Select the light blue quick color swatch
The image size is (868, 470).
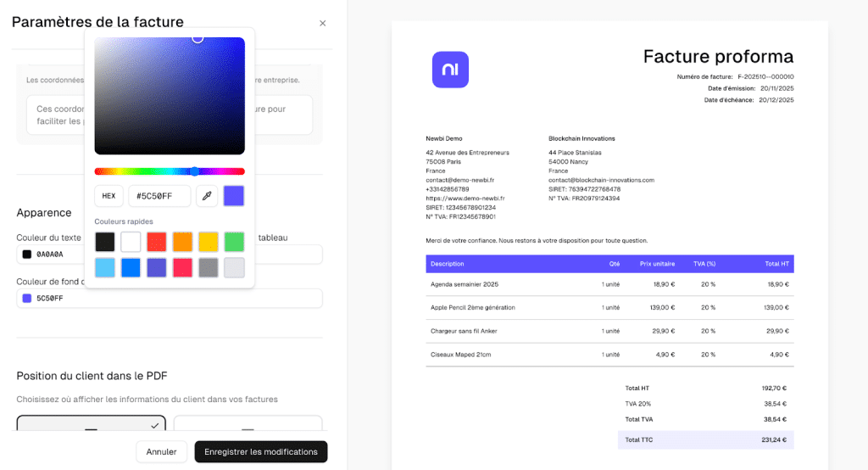point(105,268)
